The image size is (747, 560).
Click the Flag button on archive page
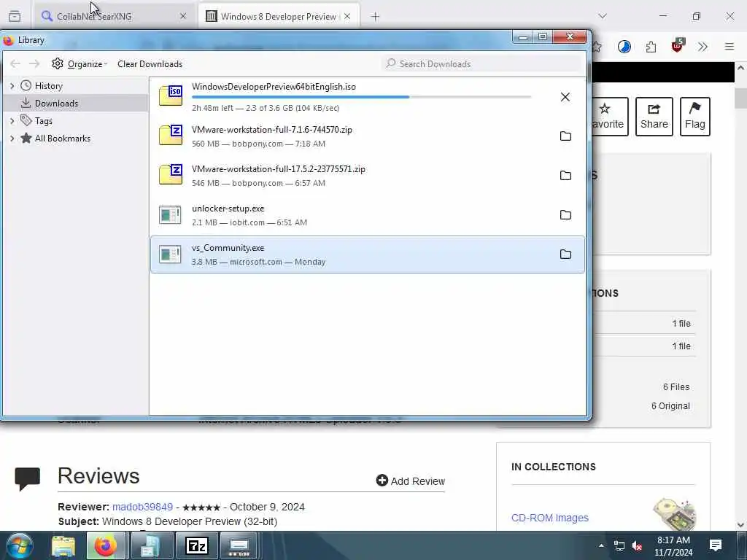[695, 117]
